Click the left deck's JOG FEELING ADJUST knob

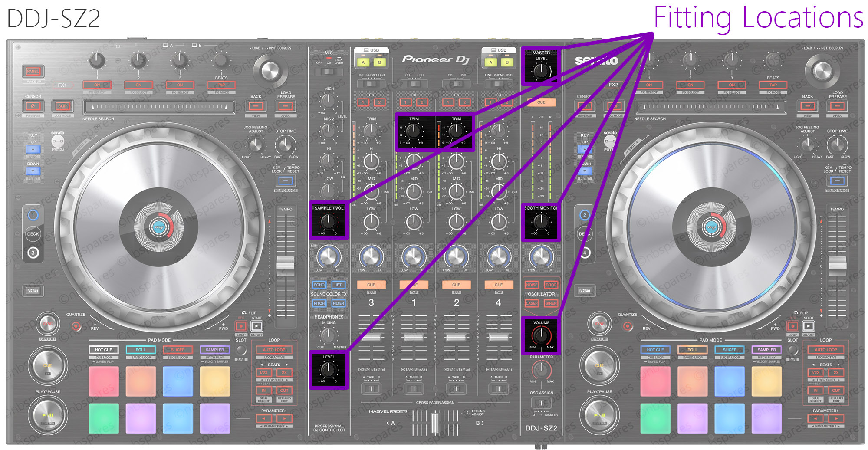point(256,145)
